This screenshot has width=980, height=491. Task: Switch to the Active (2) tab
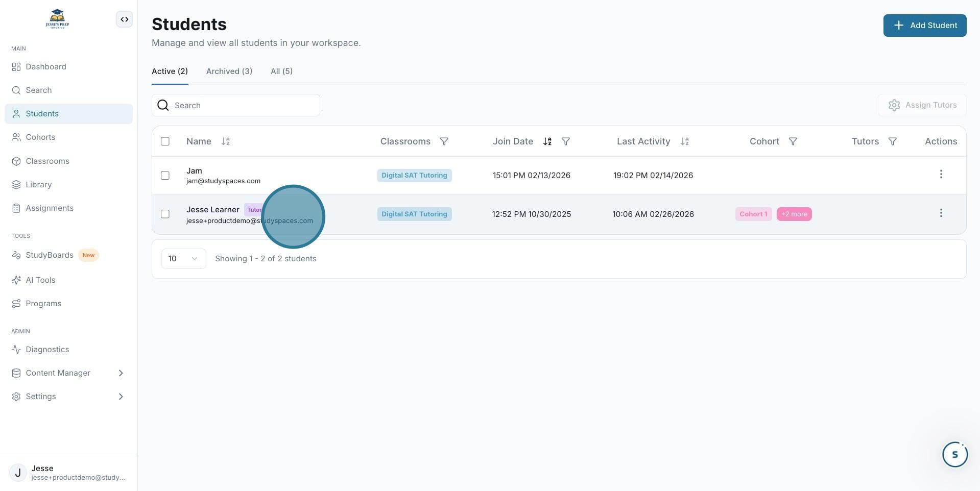[x=170, y=71]
